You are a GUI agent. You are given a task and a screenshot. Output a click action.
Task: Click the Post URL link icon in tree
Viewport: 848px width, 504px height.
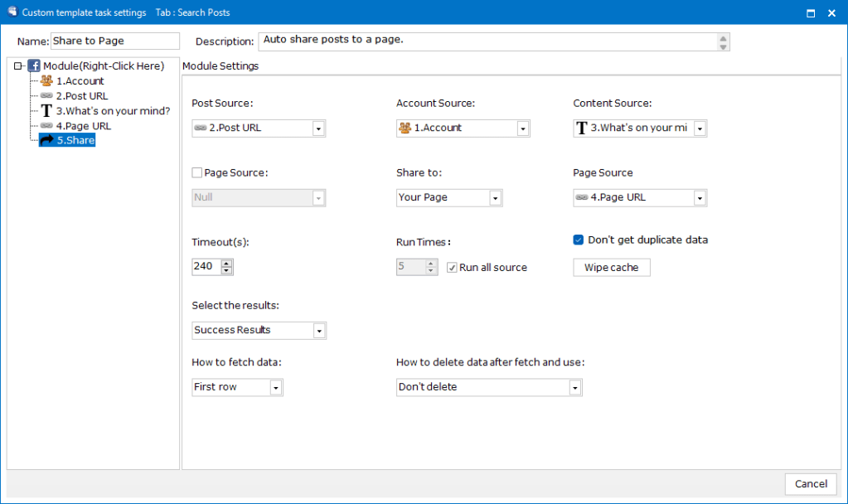point(46,96)
